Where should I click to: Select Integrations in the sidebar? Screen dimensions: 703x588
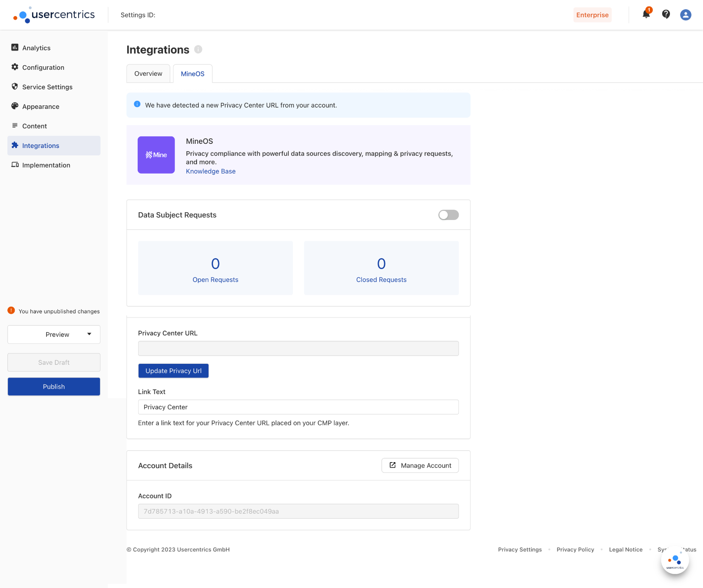54,146
